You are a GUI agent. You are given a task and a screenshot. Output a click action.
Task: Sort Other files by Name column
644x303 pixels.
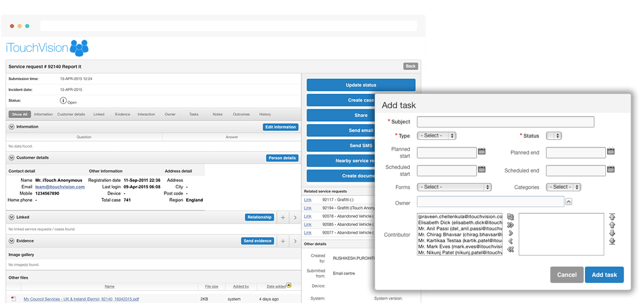[109, 287]
